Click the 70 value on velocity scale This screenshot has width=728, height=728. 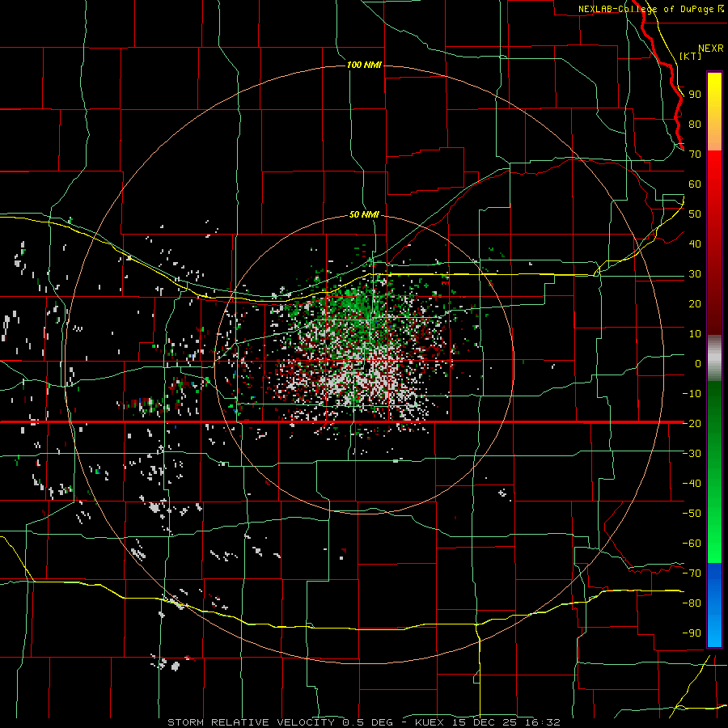695,154
